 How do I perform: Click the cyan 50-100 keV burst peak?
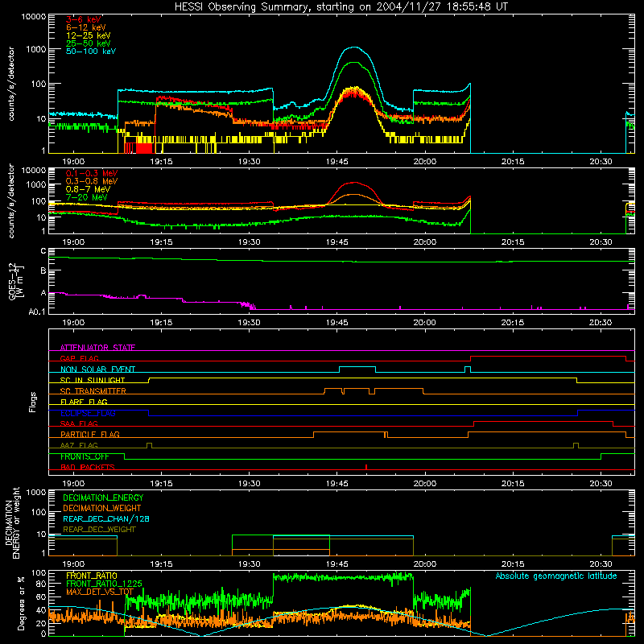pyautogui.click(x=354, y=47)
